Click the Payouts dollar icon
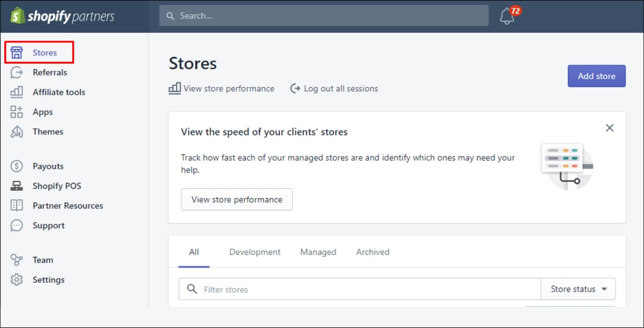The height and width of the screenshot is (328, 644). pos(17,166)
